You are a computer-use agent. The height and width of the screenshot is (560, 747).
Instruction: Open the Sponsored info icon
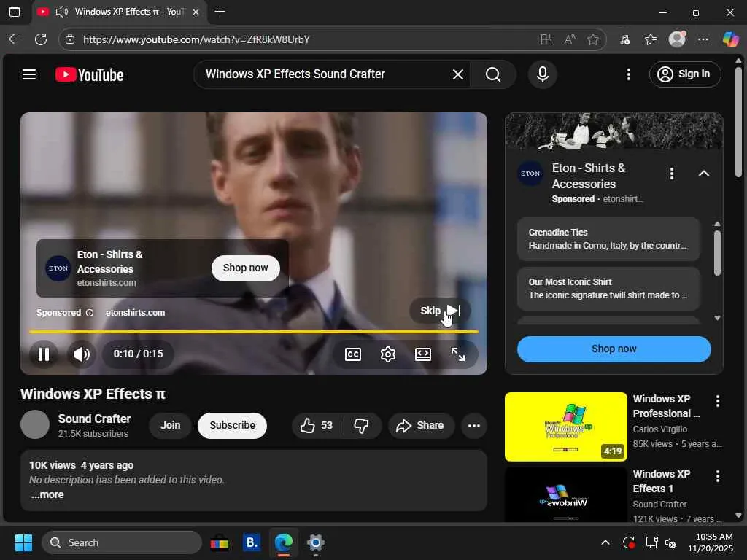point(90,313)
